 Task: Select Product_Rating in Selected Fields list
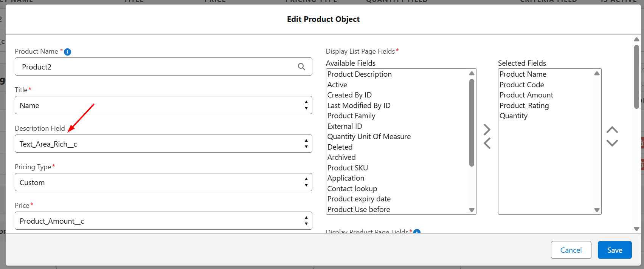coord(524,106)
